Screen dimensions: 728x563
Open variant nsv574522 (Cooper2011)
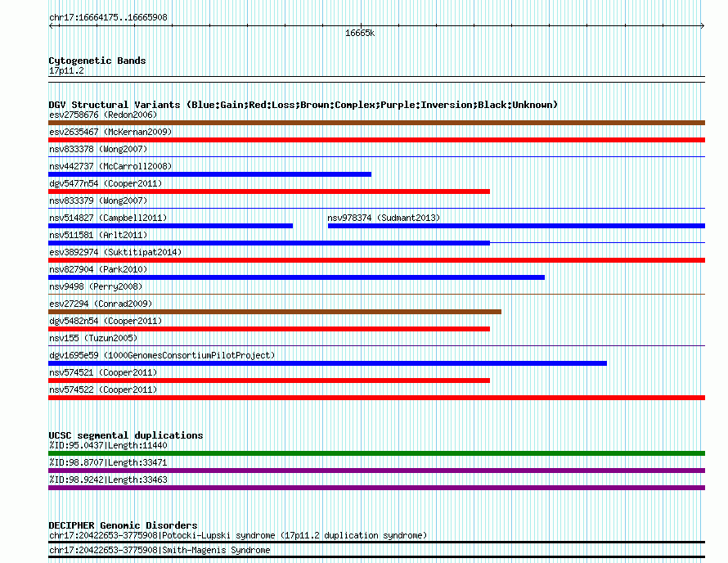coord(103,390)
